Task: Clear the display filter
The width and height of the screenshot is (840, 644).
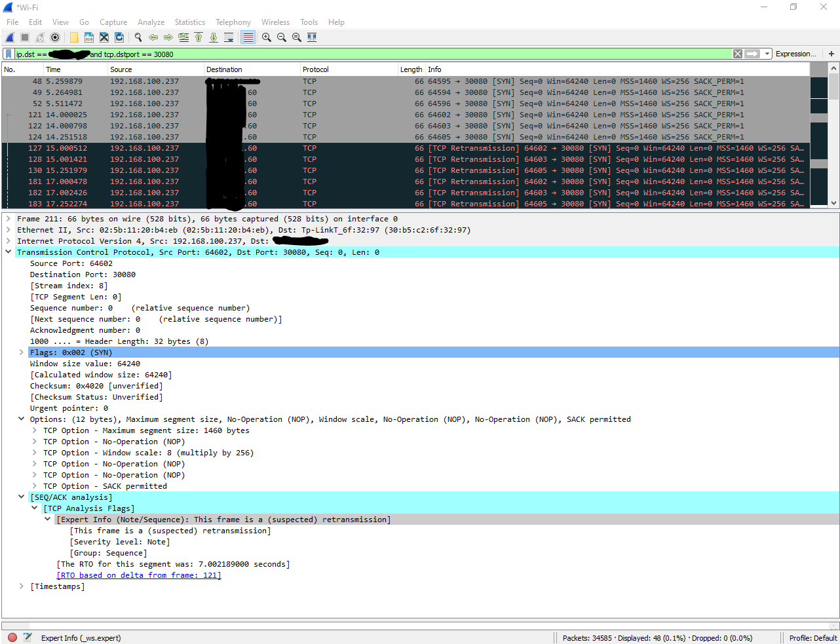Action: 738,54
